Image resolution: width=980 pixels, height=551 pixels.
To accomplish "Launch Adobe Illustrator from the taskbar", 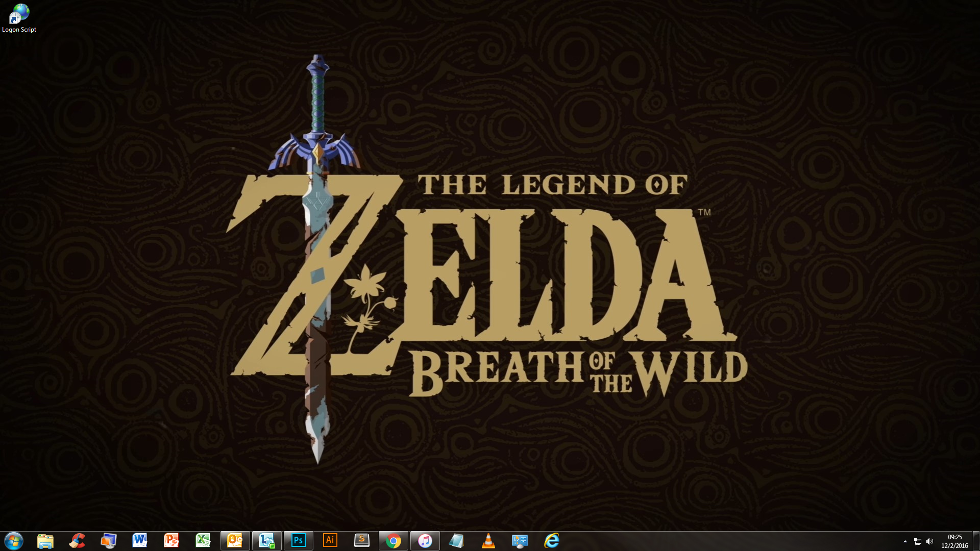I will 330,541.
